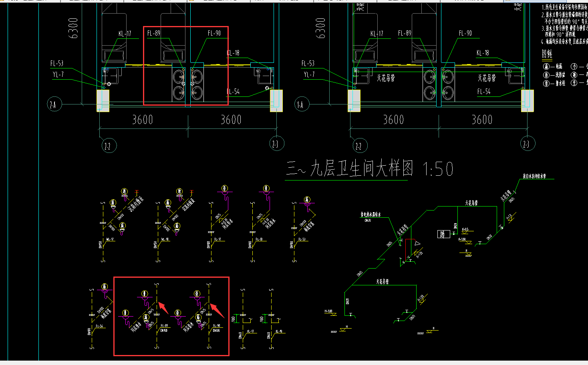The image size is (588, 365).
Task: Select the FL-18 riser label
Action: coord(259,239)
